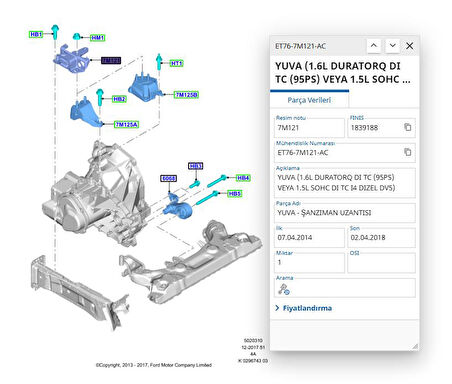452x384 pixels.
Task: Select the 7M125A bracket callout
Action: click(126, 124)
